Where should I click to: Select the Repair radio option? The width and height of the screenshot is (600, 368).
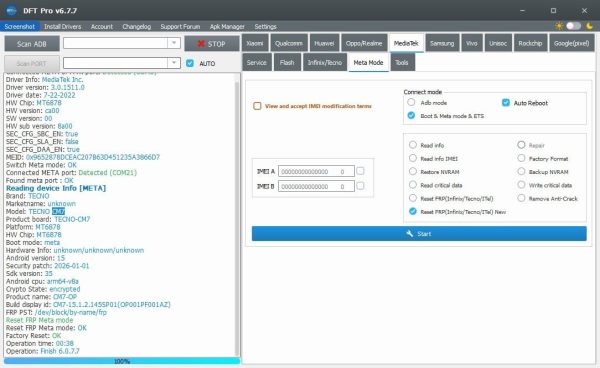[x=521, y=145]
